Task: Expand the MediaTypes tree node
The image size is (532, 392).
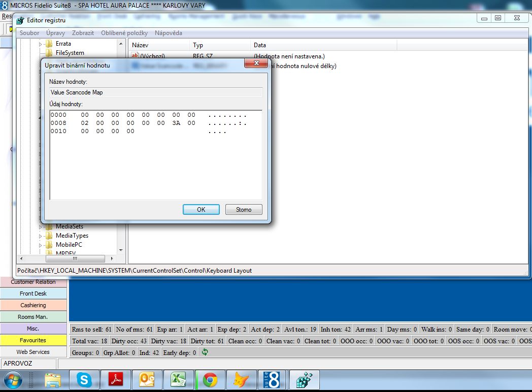Action: [41, 236]
